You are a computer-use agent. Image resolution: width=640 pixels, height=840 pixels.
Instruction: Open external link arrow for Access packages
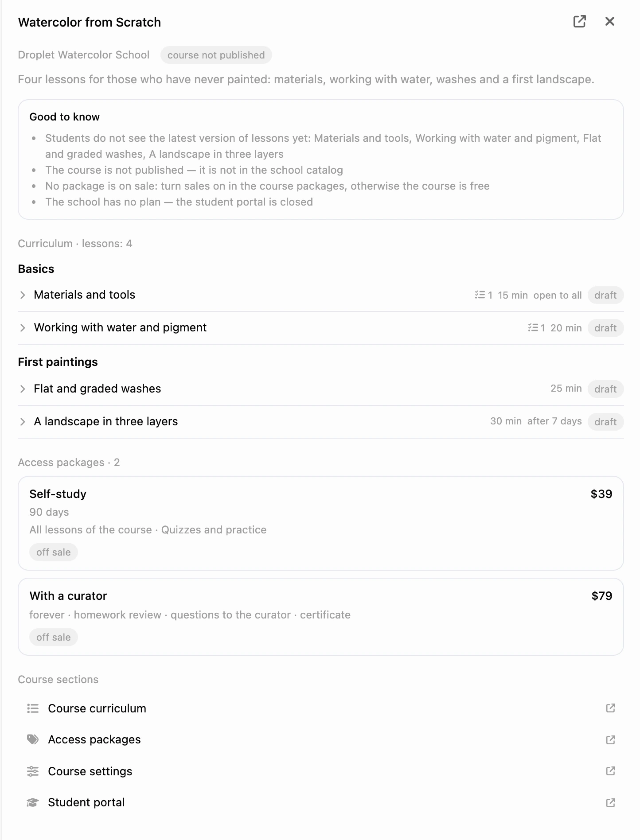(611, 740)
